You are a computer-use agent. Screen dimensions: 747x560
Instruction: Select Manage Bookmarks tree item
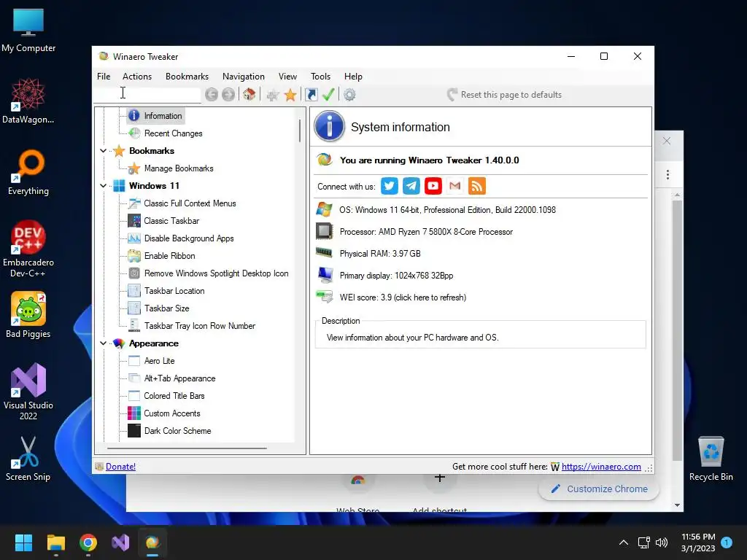click(179, 168)
